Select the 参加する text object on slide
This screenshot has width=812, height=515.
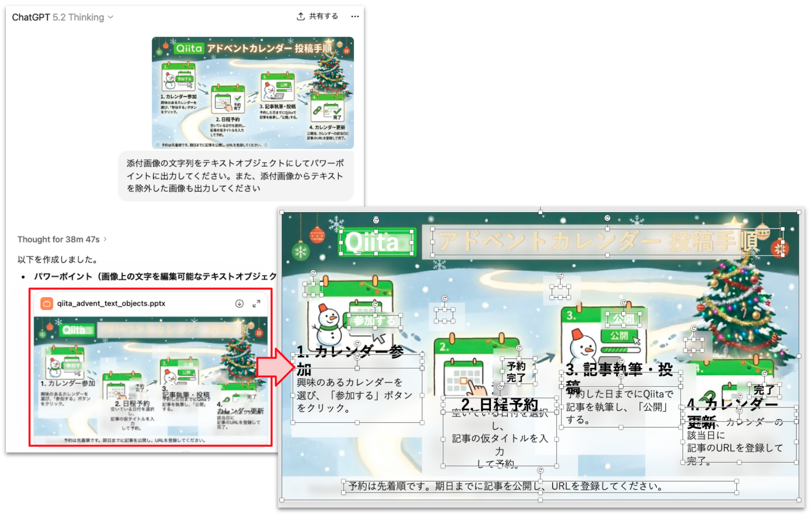click(x=374, y=321)
